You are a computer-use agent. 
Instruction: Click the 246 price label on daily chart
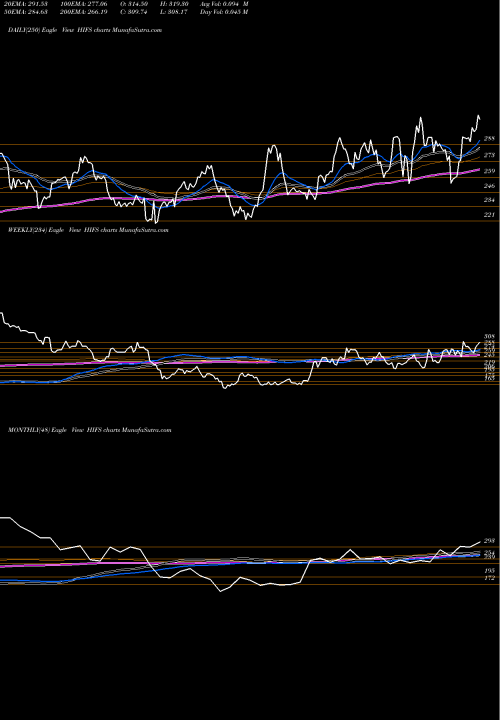coord(489,186)
